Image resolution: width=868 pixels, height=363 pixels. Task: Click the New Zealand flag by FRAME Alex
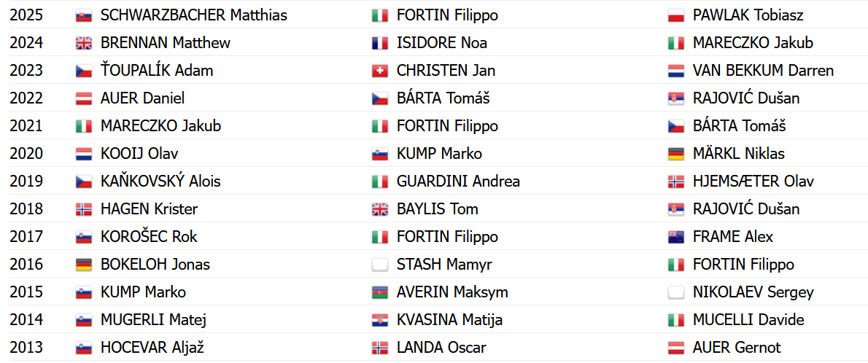[x=675, y=237]
